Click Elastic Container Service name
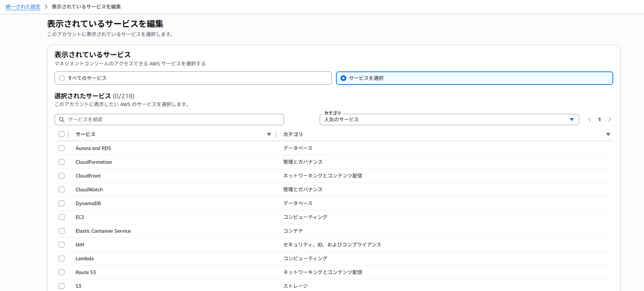The image size is (644, 291). point(103,231)
